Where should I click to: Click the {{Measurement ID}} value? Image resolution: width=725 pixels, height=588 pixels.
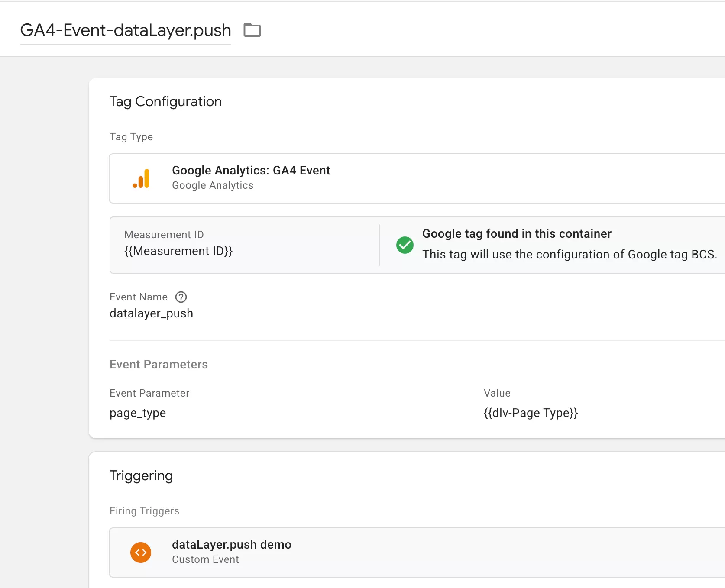click(x=178, y=251)
